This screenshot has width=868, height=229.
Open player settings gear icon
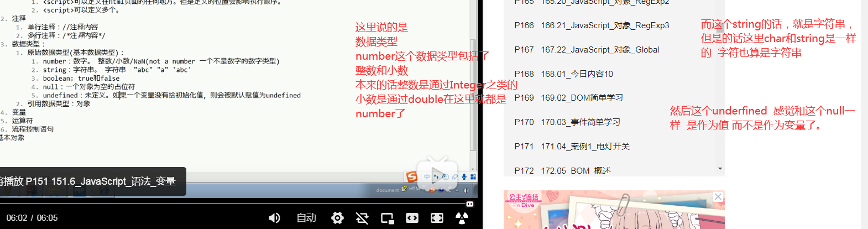(337, 218)
